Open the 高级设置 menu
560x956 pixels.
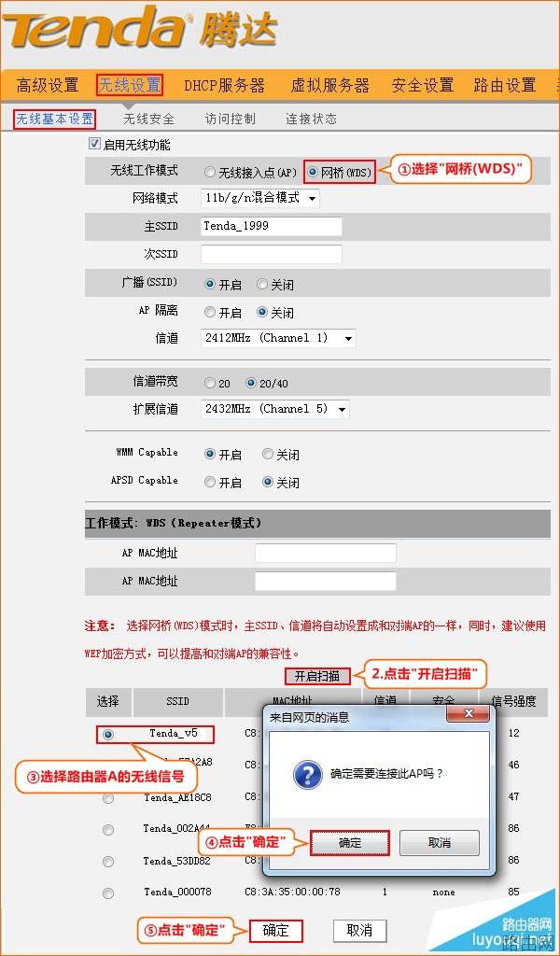coord(48,85)
